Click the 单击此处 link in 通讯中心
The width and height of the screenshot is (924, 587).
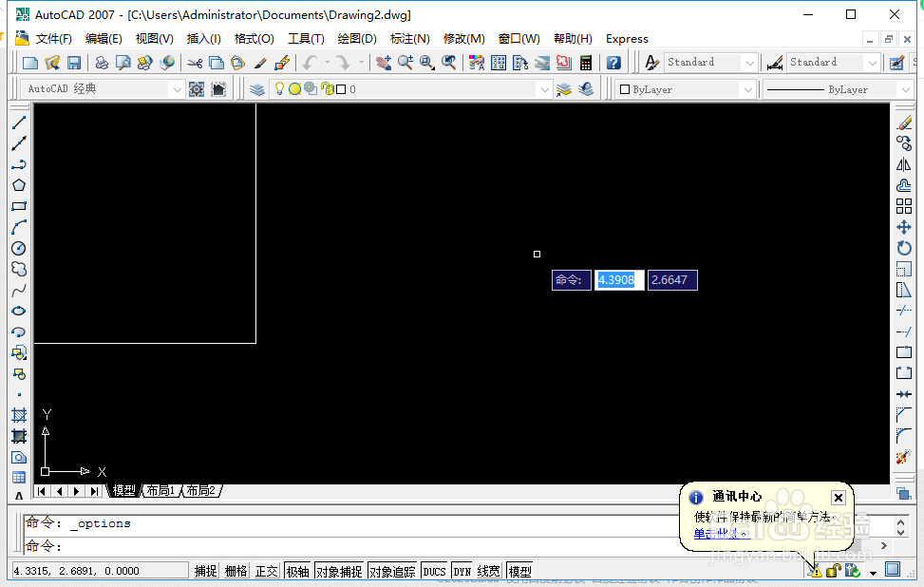click(x=722, y=534)
